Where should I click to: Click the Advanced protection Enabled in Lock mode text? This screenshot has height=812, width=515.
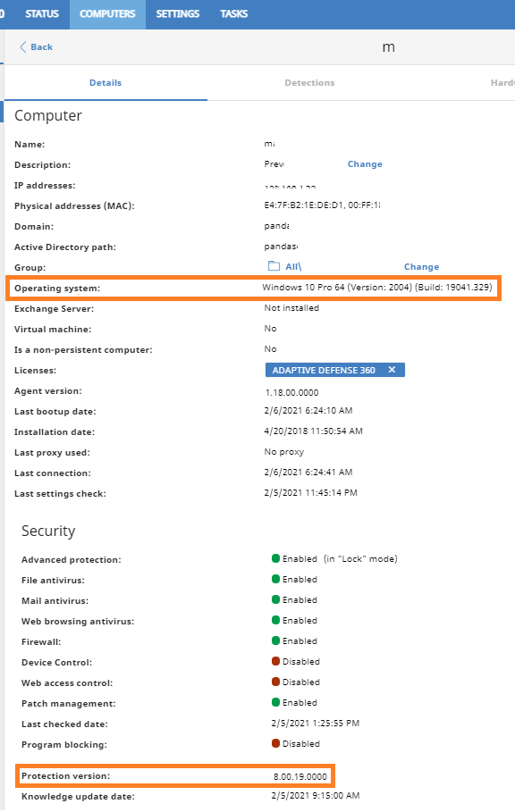click(x=340, y=559)
